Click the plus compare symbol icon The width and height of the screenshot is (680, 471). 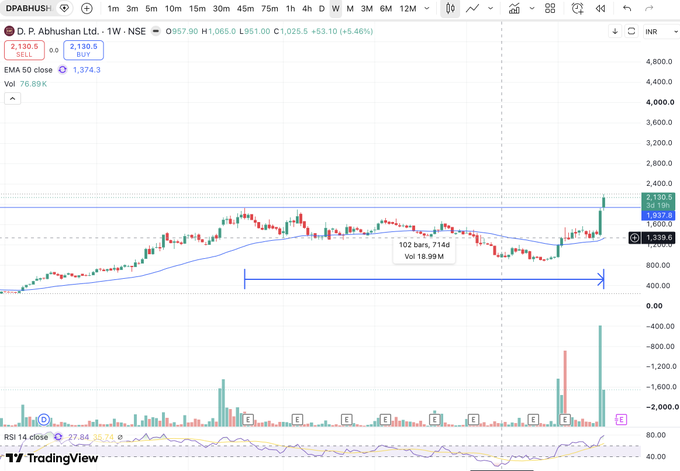click(87, 8)
